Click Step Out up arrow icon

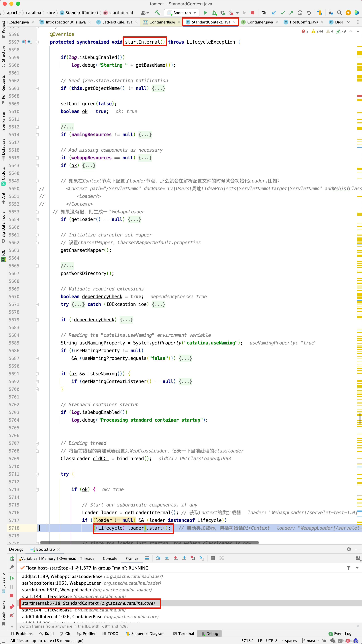(x=184, y=558)
